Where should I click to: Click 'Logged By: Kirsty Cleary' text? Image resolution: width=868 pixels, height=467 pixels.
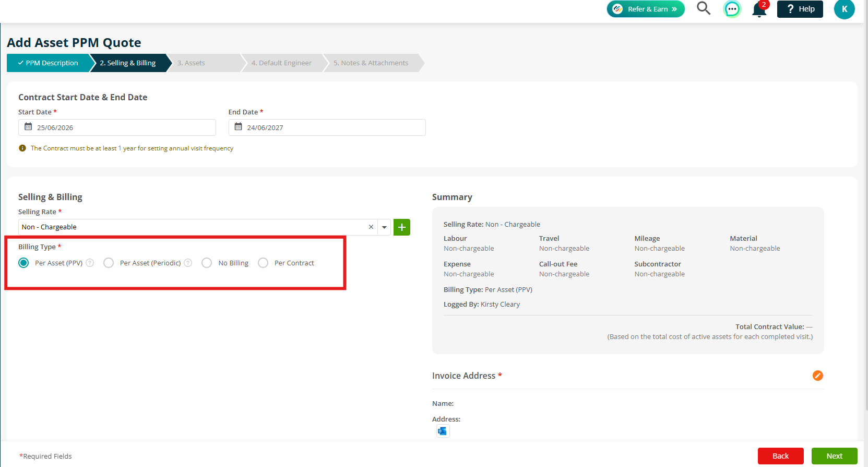tap(482, 304)
